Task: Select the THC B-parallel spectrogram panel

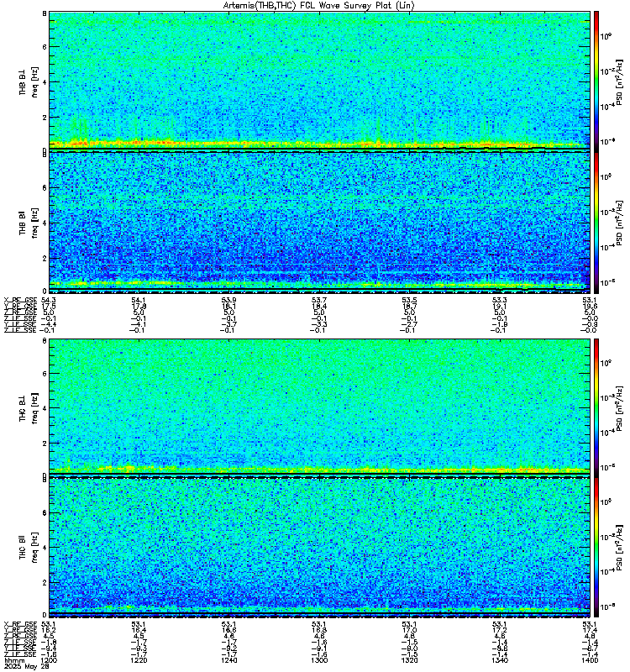Action: 319,547
